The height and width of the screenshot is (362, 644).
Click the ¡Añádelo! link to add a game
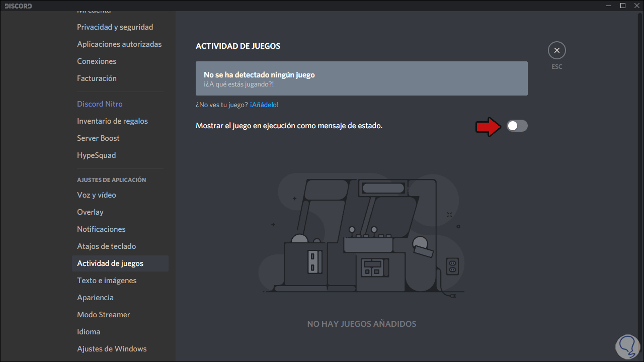(264, 105)
